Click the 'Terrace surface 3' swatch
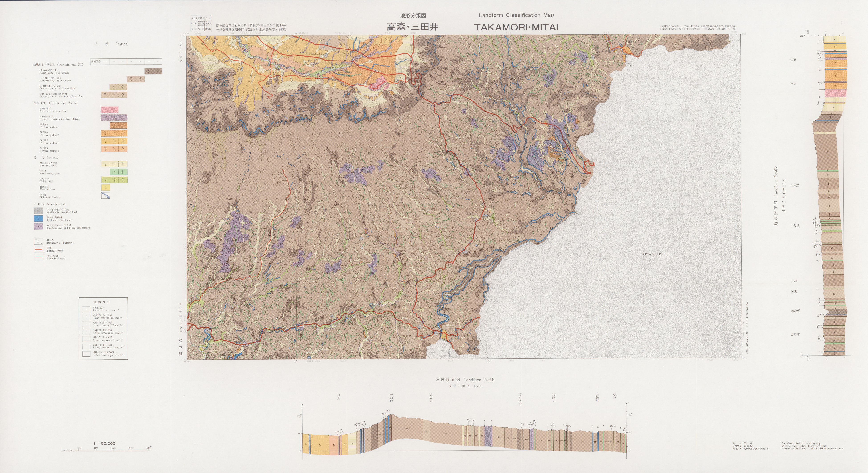868x473 pixels. 114,141
